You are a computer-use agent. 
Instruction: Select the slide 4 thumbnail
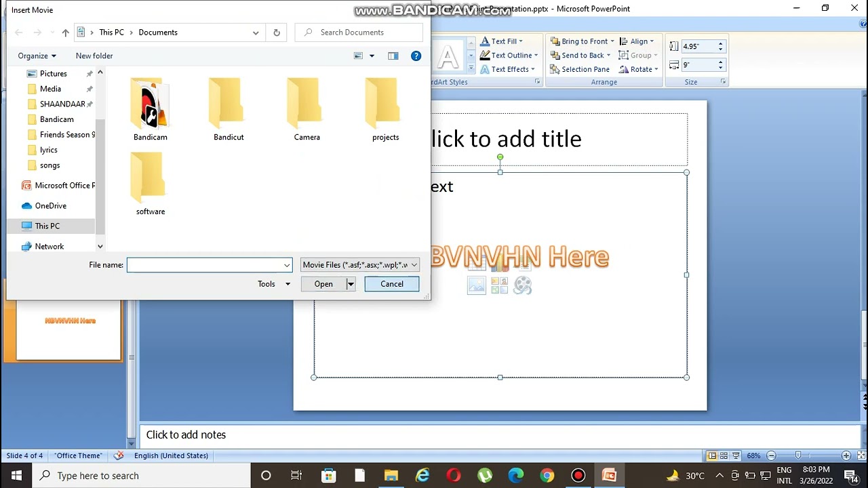pos(68,330)
